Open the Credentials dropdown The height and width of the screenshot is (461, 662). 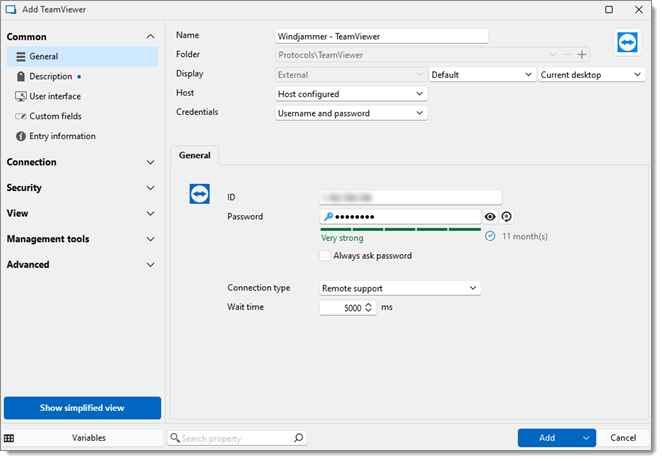click(x=351, y=113)
